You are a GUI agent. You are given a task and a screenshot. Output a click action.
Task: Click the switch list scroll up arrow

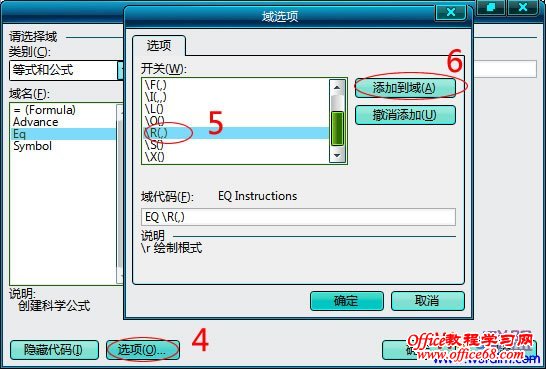[x=337, y=86]
